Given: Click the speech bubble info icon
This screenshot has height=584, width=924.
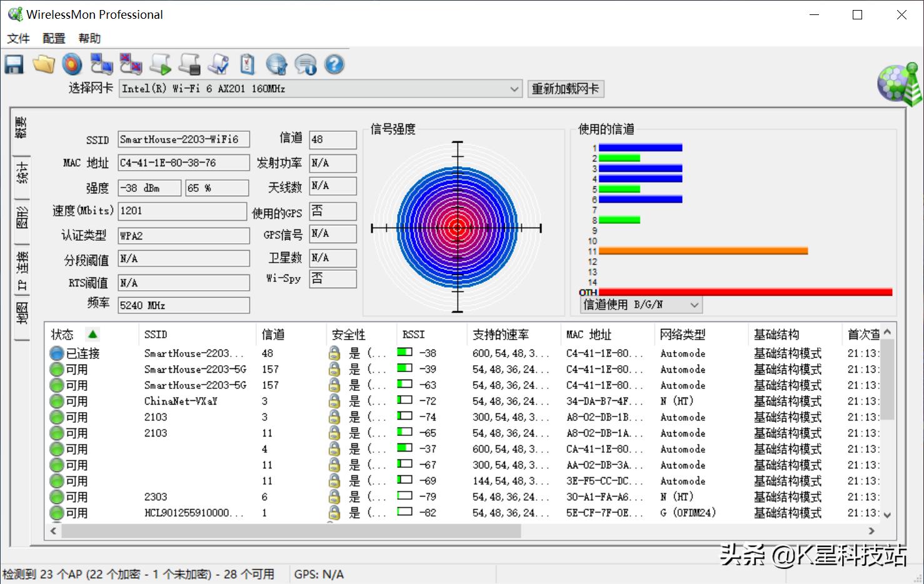Looking at the screenshot, I should point(305,64).
